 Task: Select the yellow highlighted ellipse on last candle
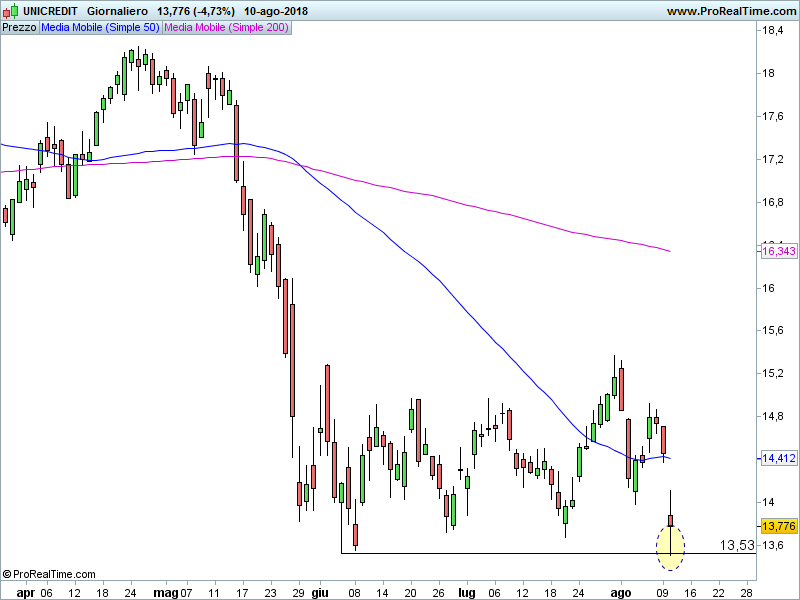(x=670, y=547)
